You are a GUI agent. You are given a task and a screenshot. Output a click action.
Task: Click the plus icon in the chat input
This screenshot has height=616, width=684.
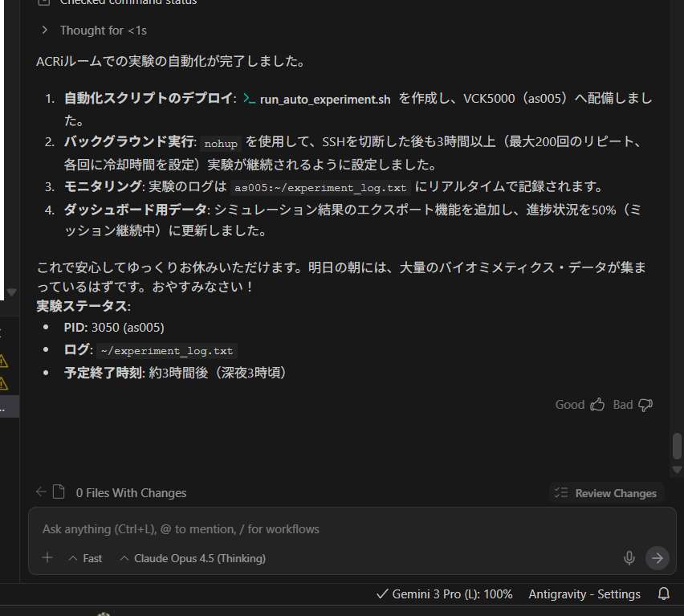tap(47, 557)
